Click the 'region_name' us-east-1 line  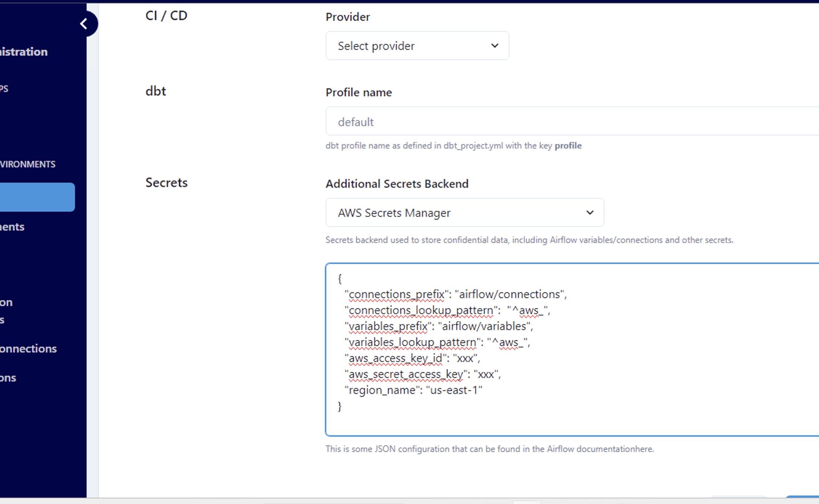coord(413,390)
